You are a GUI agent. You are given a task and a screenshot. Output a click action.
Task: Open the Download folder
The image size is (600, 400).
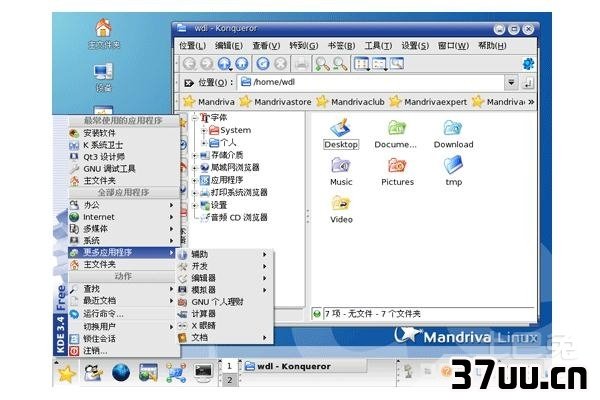pos(453,134)
